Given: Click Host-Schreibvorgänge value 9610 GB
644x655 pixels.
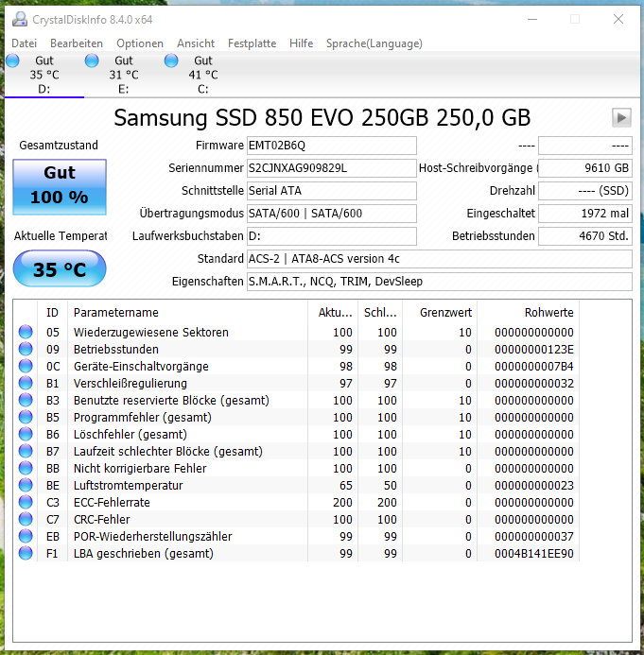Looking at the screenshot, I should (x=585, y=168).
